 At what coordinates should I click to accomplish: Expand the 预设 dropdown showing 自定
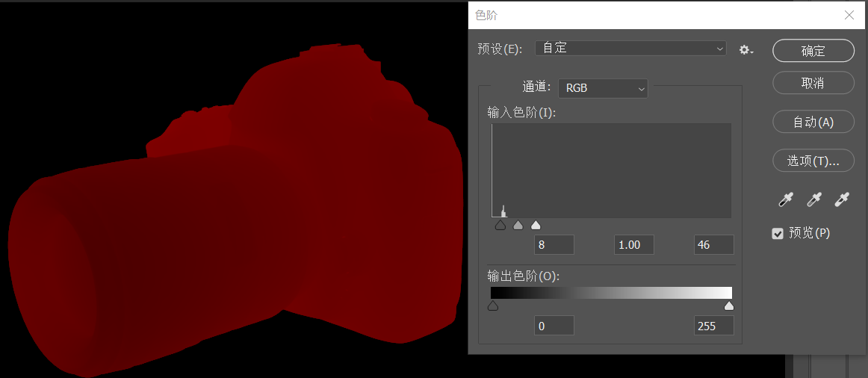tap(630, 49)
